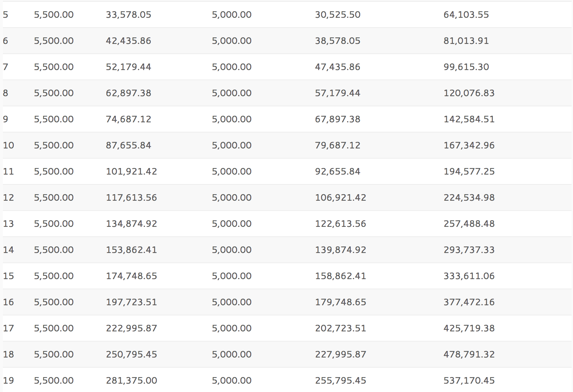Select the 74,687.12 value in row 9

(129, 119)
